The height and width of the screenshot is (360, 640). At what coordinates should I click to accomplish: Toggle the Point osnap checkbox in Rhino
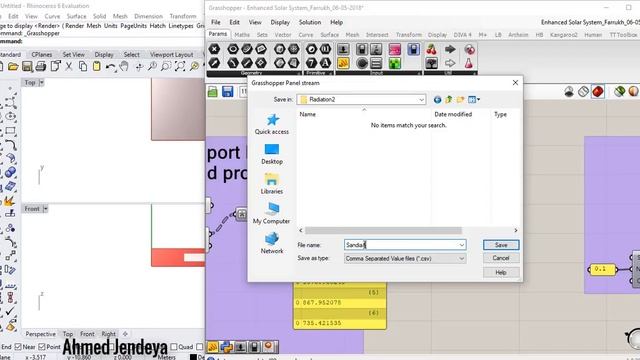click(42, 347)
